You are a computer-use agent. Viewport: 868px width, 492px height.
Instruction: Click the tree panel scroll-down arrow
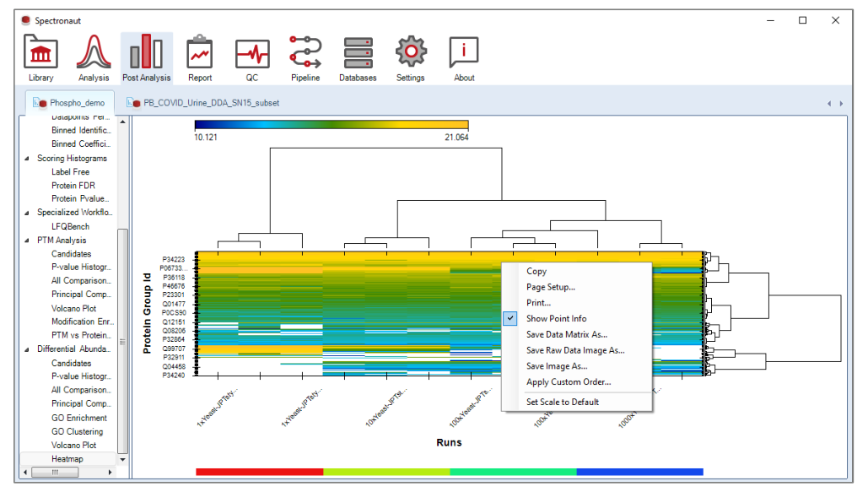pos(123,459)
